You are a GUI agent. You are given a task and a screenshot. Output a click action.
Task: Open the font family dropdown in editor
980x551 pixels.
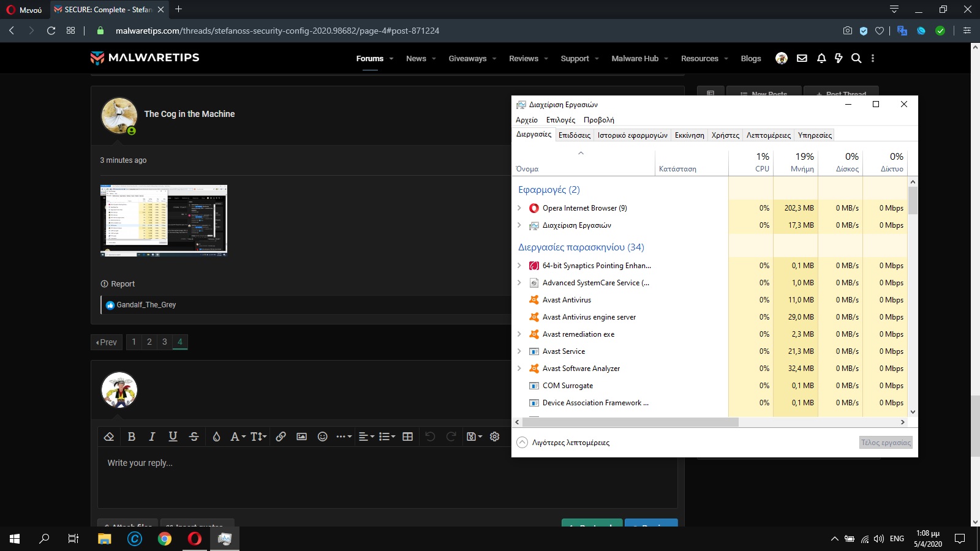(x=238, y=437)
